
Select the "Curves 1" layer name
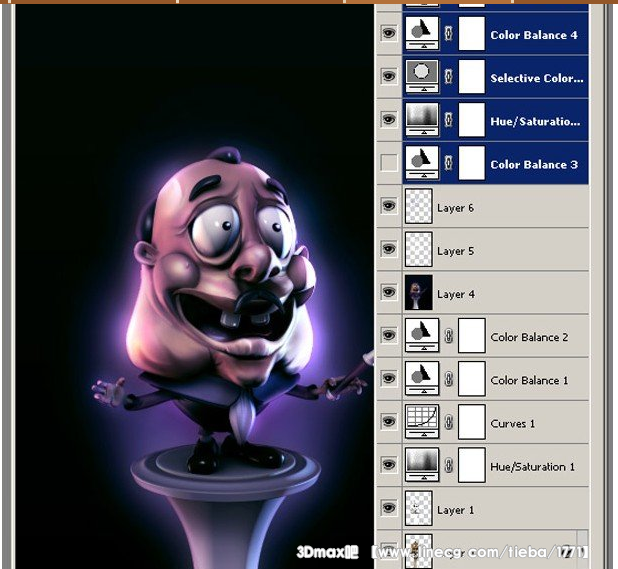point(512,424)
